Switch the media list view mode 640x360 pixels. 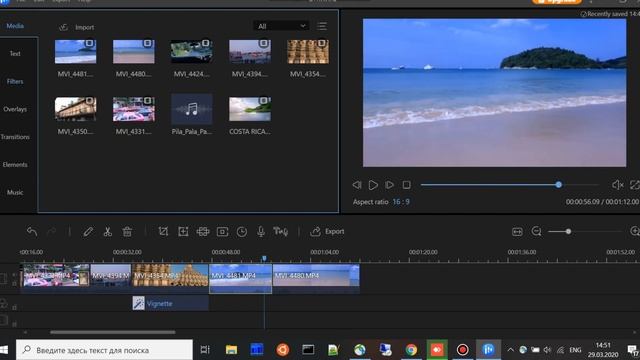[x=322, y=27]
